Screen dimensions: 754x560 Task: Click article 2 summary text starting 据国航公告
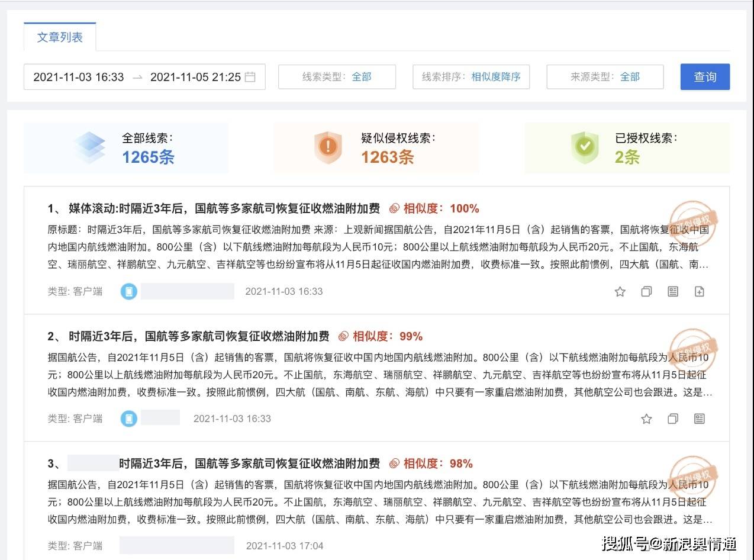click(380, 375)
